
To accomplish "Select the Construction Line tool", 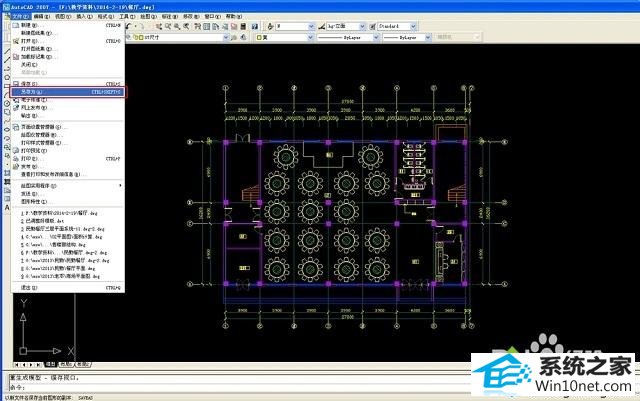I will 7,60.
